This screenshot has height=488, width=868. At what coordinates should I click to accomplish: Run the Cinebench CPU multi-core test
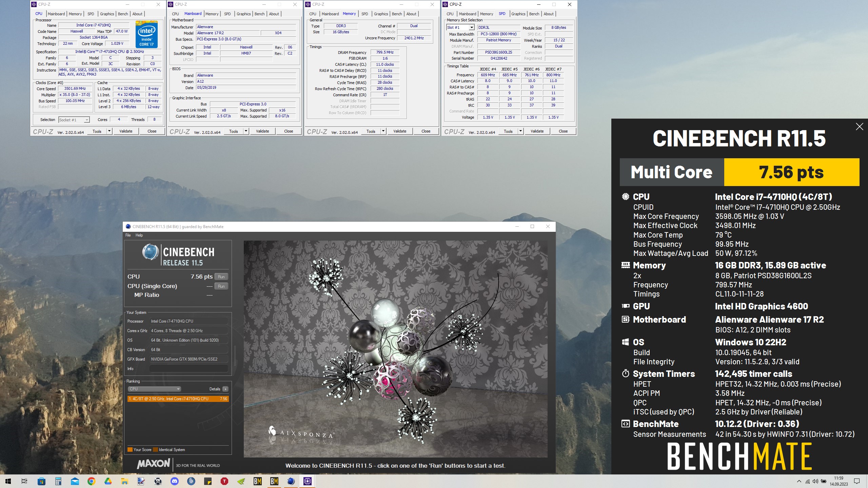pos(221,277)
